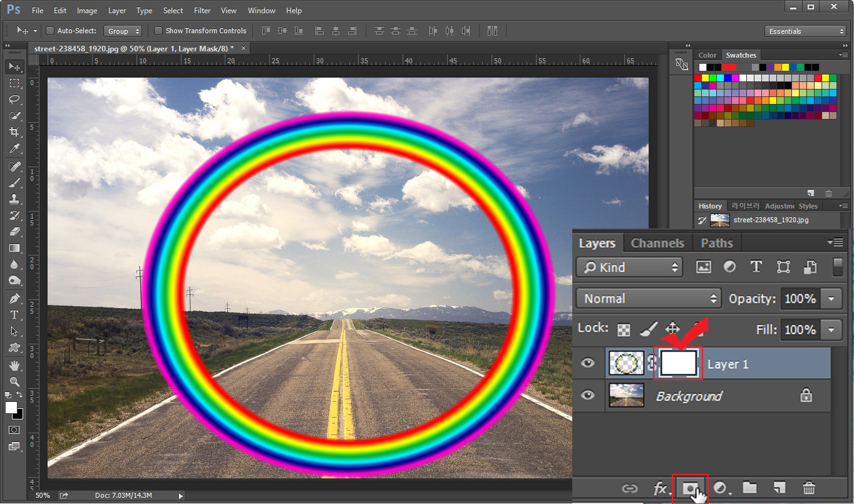The height and width of the screenshot is (504, 854).
Task: Select the Horizontal Type tool
Action: pos(14,315)
